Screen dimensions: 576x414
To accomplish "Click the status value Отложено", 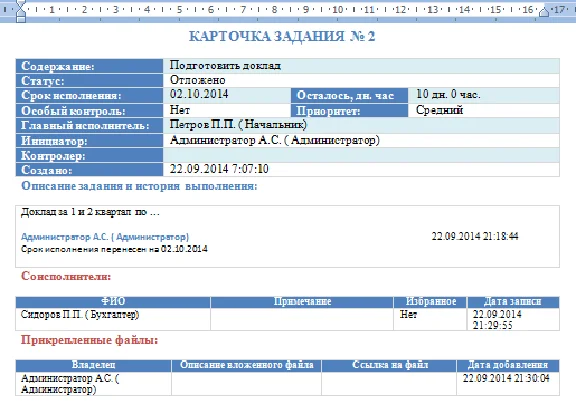I will pos(198,80).
